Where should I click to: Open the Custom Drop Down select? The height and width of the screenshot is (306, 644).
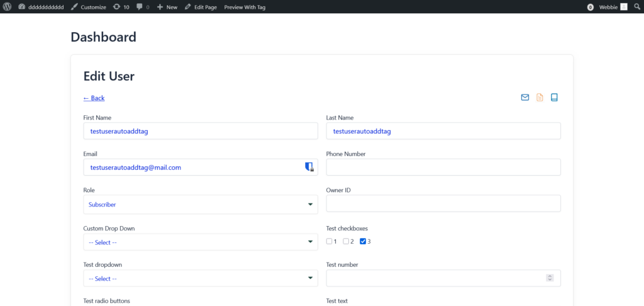click(201, 242)
